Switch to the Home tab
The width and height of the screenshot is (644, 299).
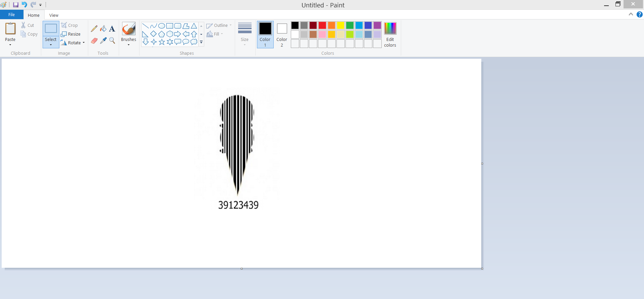pyautogui.click(x=34, y=15)
